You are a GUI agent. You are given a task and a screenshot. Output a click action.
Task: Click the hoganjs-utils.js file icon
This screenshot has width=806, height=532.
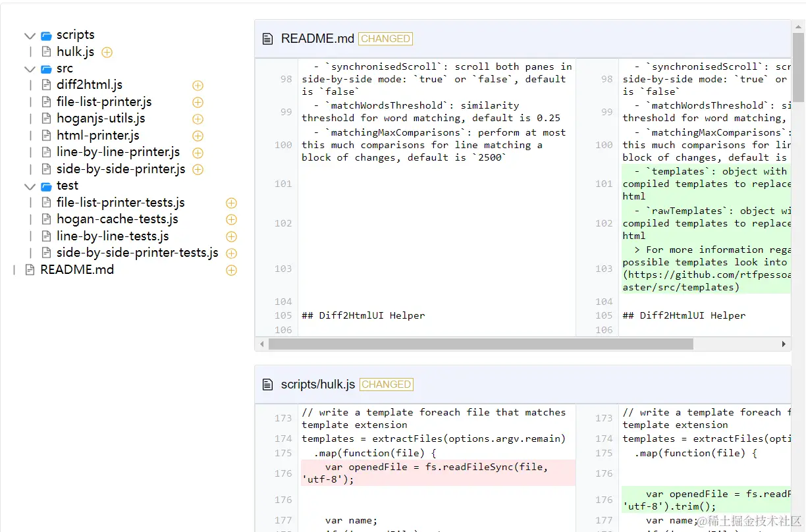[x=46, y=119]
